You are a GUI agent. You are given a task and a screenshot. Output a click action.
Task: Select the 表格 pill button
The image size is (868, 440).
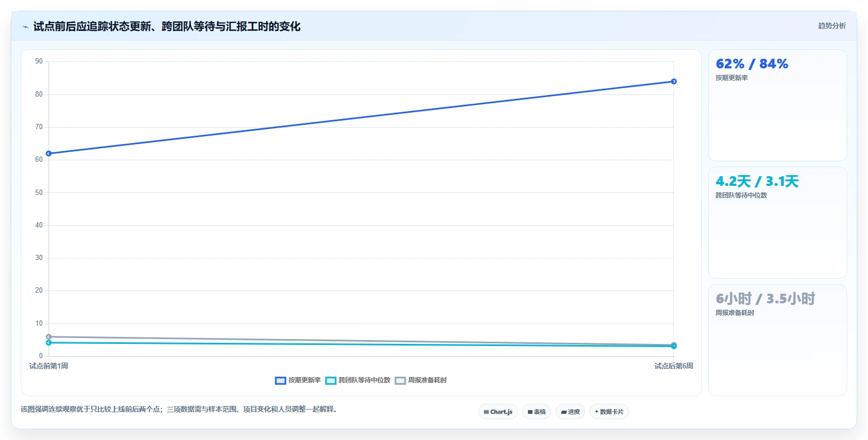[537, 412]
